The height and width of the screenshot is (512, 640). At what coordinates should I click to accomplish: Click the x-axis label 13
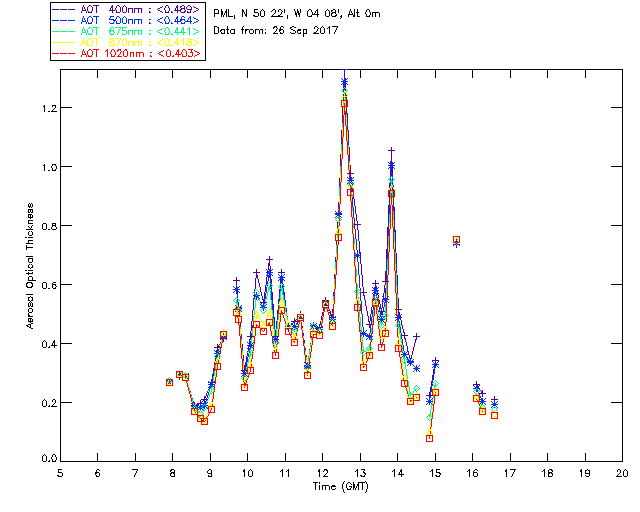[360, 473]
